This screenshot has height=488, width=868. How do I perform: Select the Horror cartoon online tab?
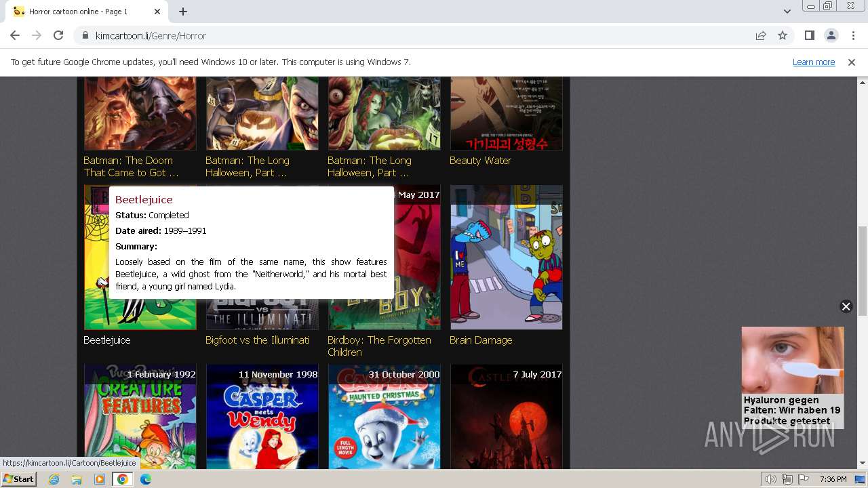click(x=87, y=12)
